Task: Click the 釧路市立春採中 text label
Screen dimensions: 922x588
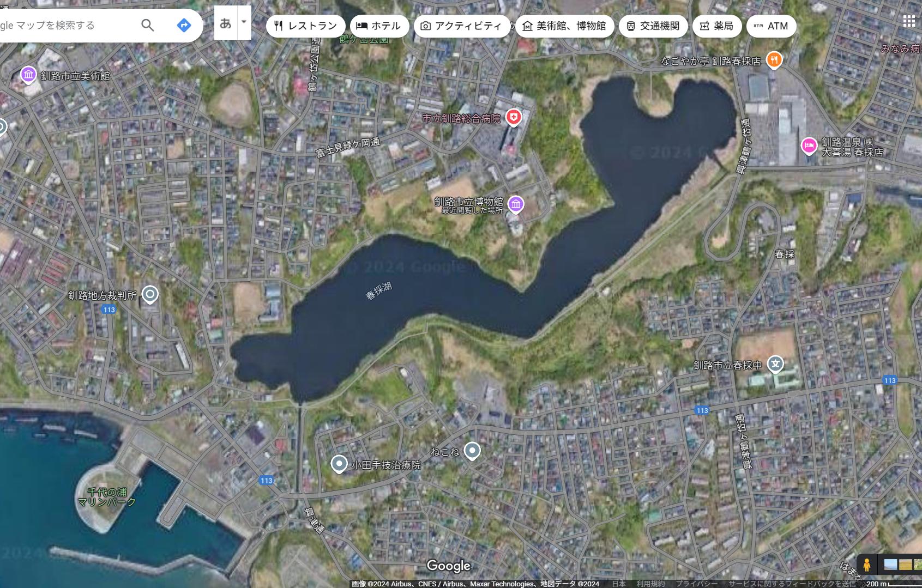Action: point(727,365)
